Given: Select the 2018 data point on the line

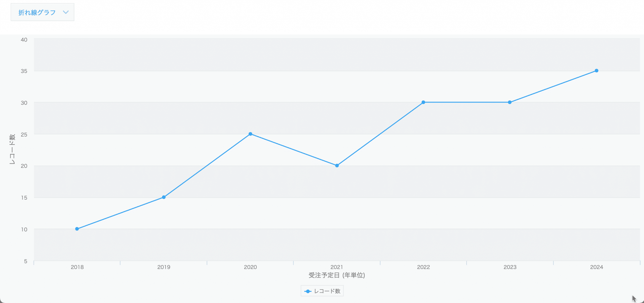Looking at the screenshot, I should pyautogui.click(x=77, y=229).
